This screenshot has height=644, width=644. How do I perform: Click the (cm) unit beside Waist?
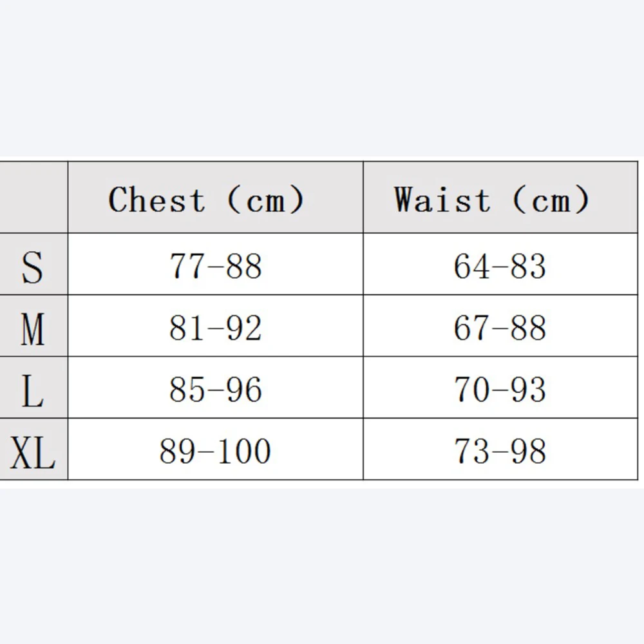(x=551, y=199)
